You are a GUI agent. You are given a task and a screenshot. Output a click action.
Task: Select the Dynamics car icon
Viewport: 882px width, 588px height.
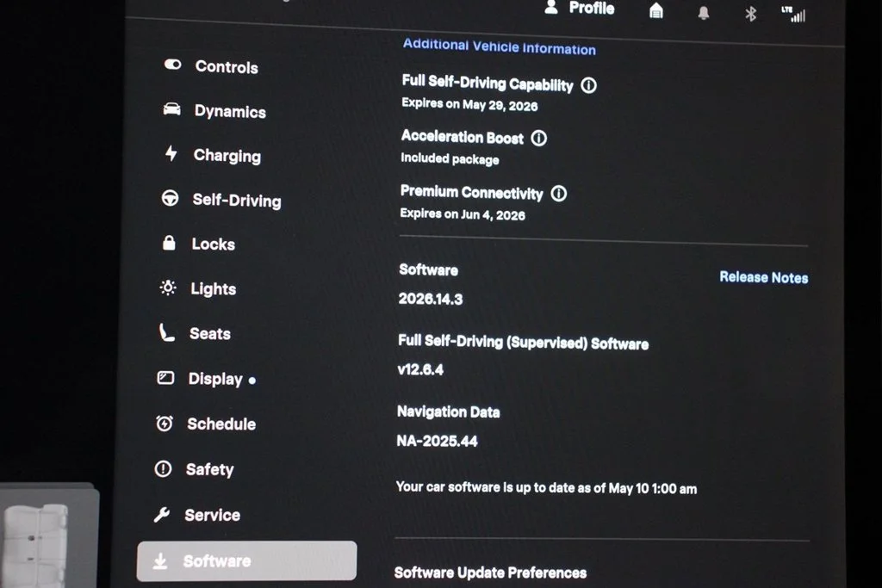pos(171,108)
